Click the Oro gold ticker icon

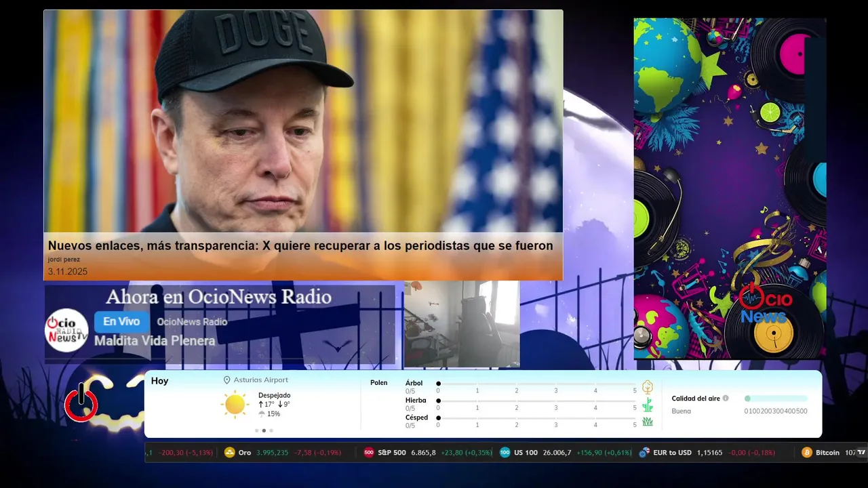click(230, 453)
